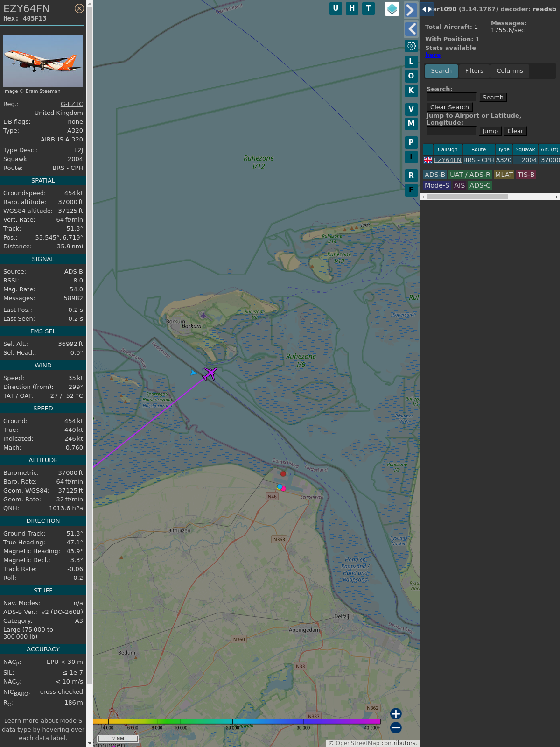This screenshot has width=560, height=747.
Task: Click the Clear Search button
Action: click(449, 107)
